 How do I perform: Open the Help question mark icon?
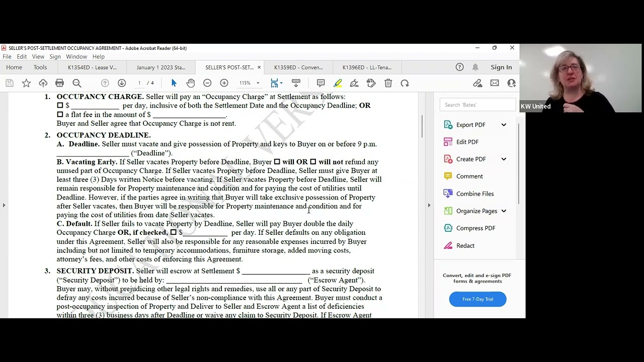459,67
